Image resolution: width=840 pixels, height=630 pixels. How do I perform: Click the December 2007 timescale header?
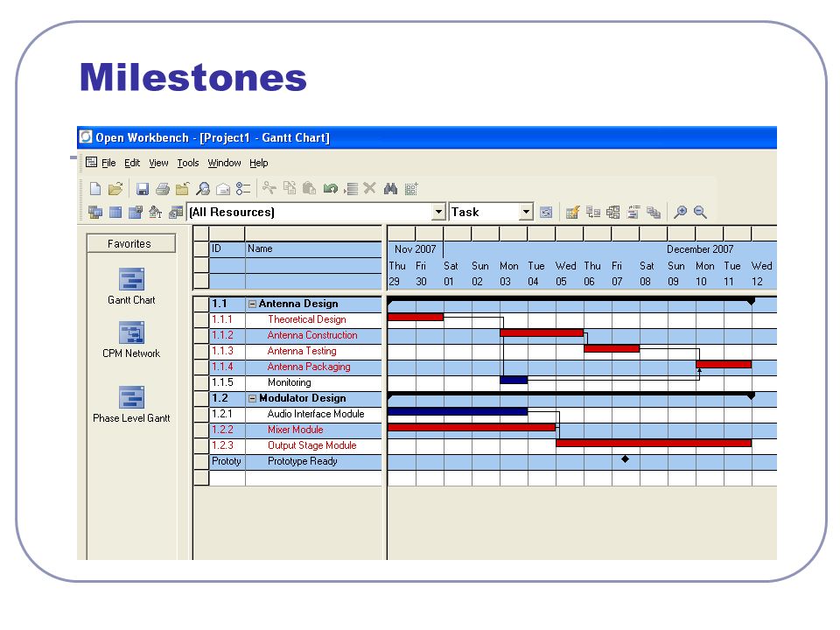point(700,249)
